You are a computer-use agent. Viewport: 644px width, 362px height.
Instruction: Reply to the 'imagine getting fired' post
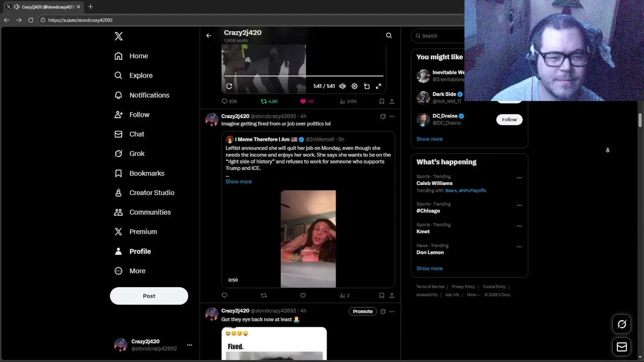pos(224,296)
